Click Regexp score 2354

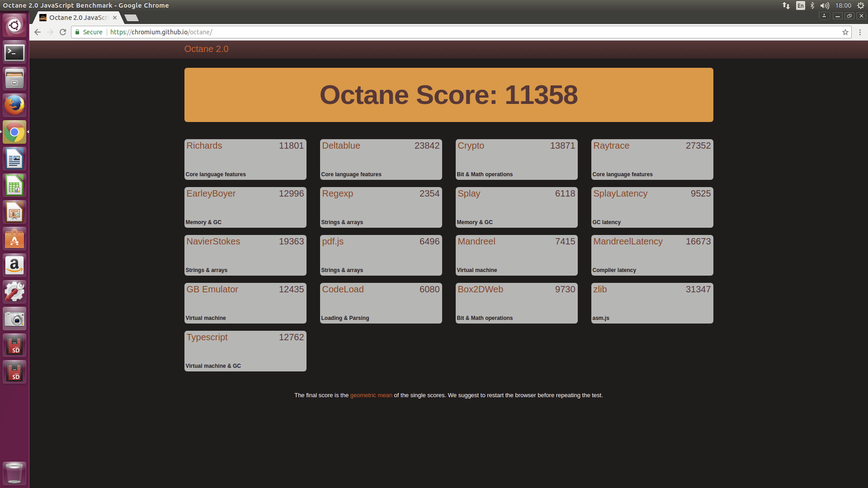tap(429, 193)
